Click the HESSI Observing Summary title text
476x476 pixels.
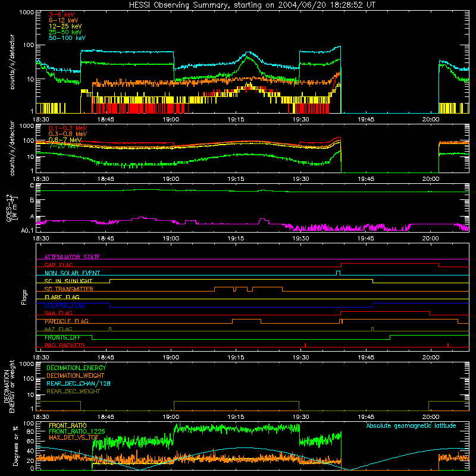click(x=252, y=5)
